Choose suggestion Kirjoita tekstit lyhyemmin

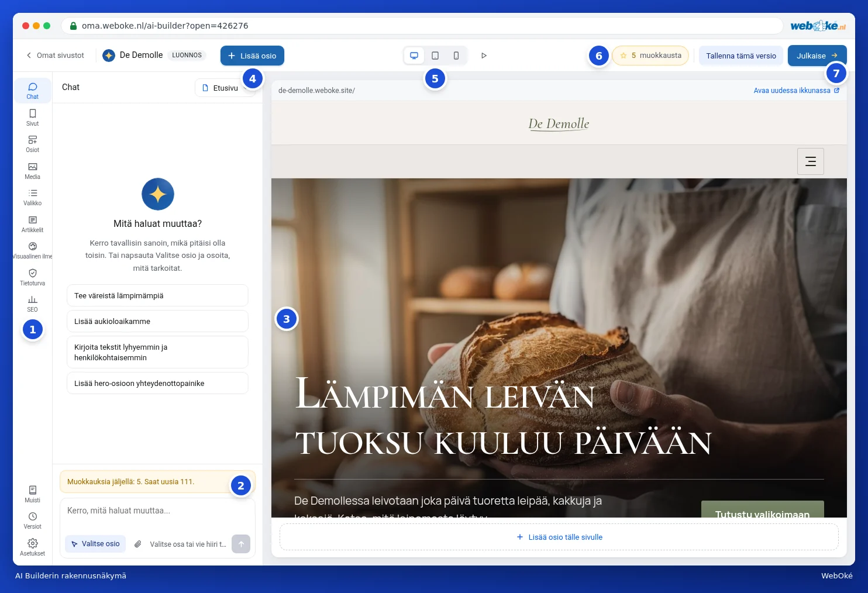(157, 352)
